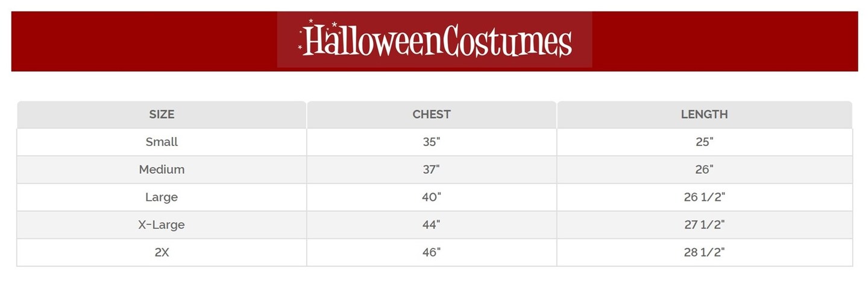Click the 35" chest measurement cell
Image resolution: width=868 pixels, height=283 pixels.
432,142
